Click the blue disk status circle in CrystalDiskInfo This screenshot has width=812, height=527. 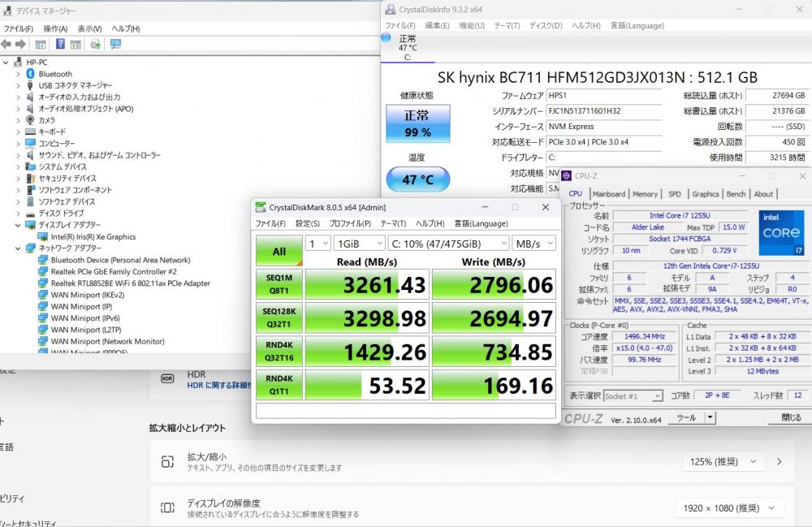click(x=386, y=38)
